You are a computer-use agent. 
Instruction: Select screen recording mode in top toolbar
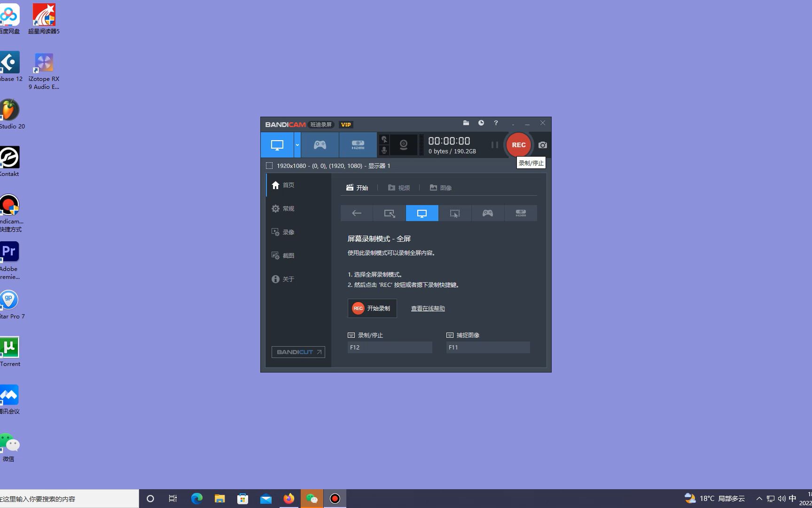(x=277, y=145)
